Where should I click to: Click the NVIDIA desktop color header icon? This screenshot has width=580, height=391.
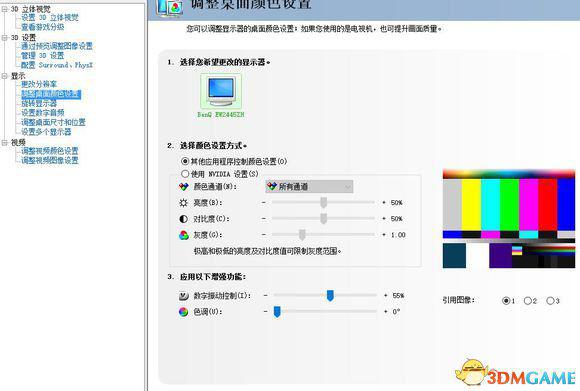(x=170, y=7)
